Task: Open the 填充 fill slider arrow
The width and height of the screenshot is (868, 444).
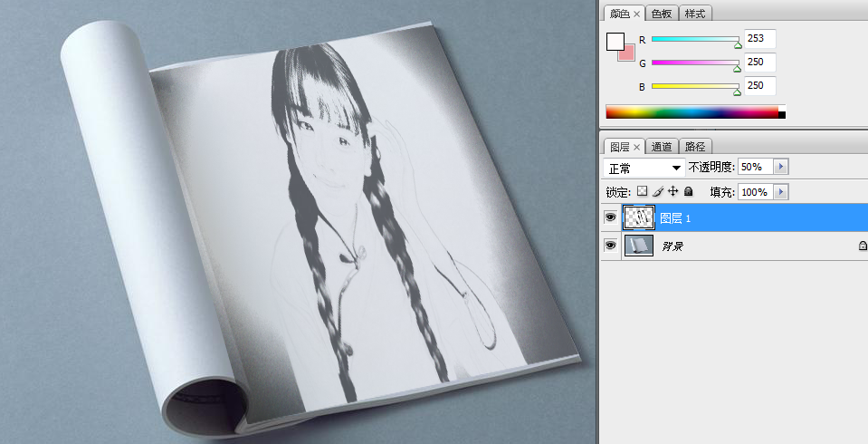Action: (781, 192)
